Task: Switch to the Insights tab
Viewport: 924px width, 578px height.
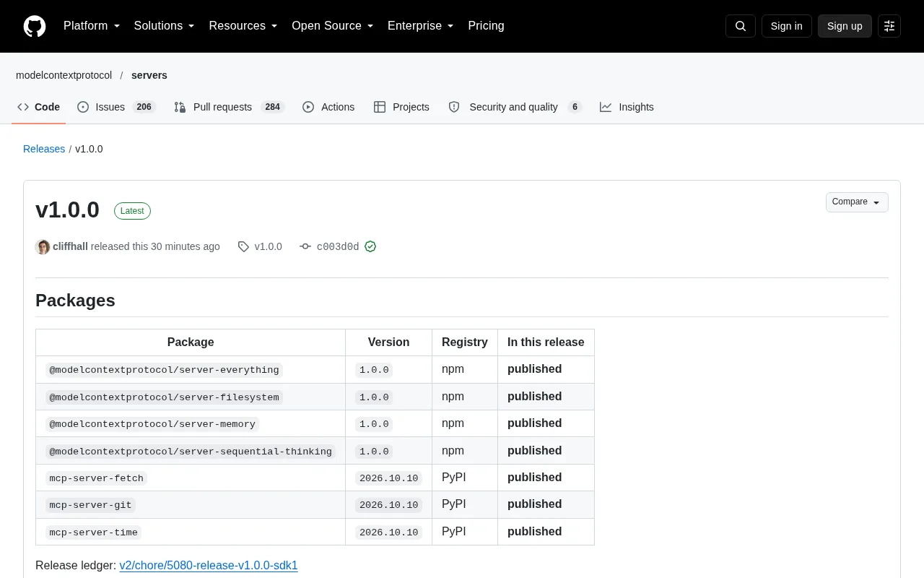Action: click(x=627, y=107)
